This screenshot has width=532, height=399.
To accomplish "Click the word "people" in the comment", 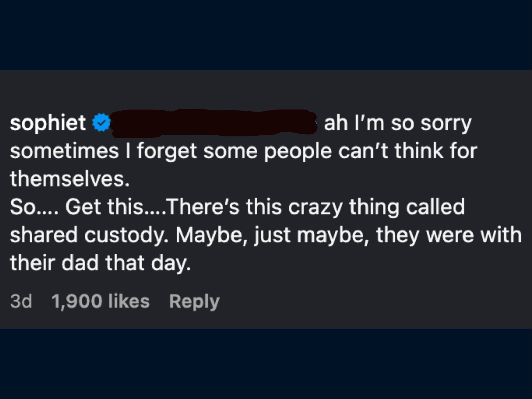I will [x=298, y=151].
